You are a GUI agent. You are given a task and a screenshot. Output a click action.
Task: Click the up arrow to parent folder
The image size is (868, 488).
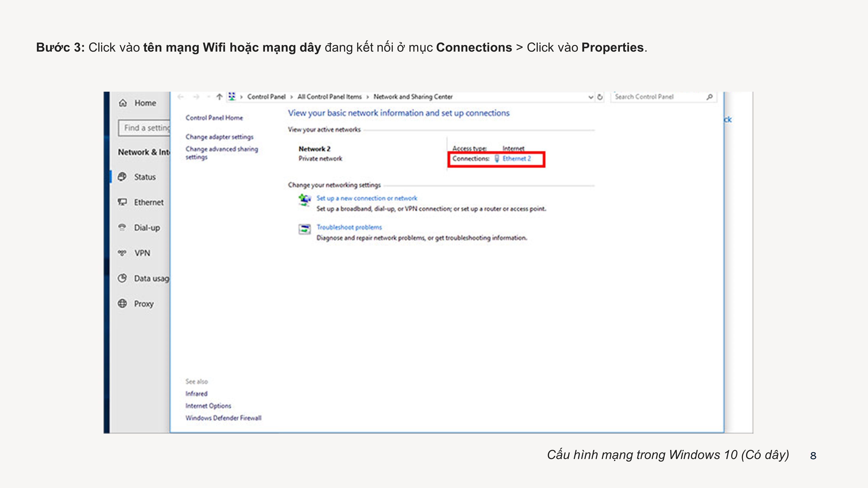coord(219,97)
